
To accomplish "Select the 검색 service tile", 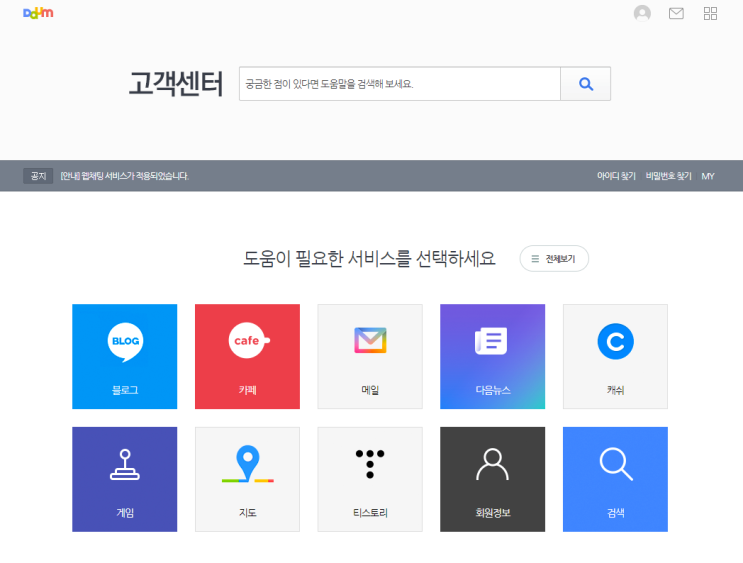I will (x=616, y=479).
